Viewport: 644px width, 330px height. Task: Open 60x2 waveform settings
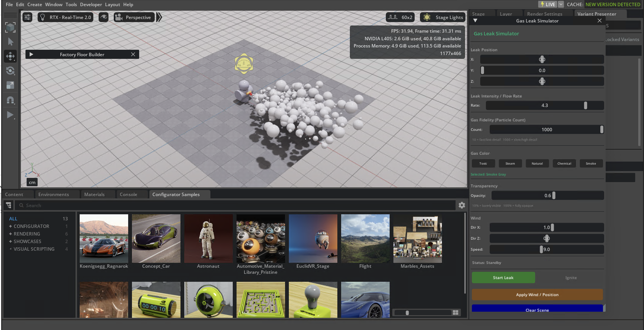click(x=400, y=17)
